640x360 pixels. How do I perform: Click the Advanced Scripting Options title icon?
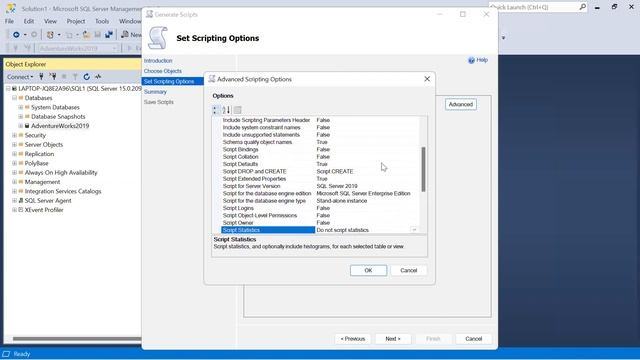pos(211,79)
